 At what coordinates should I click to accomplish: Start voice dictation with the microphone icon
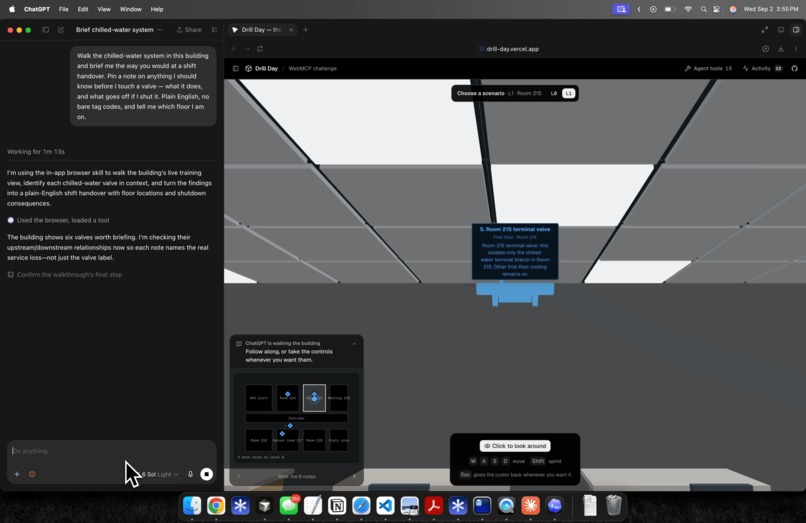click(190, 474)
